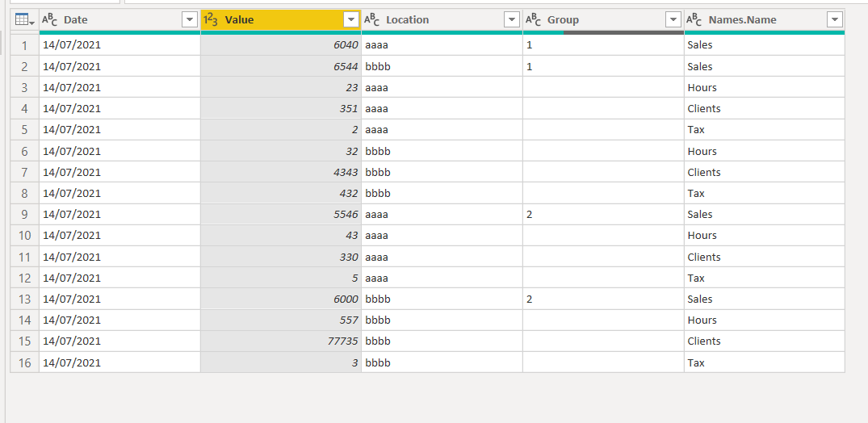Select the Location column header
This screenshot has height=423, width=868.
click(442, 20)
